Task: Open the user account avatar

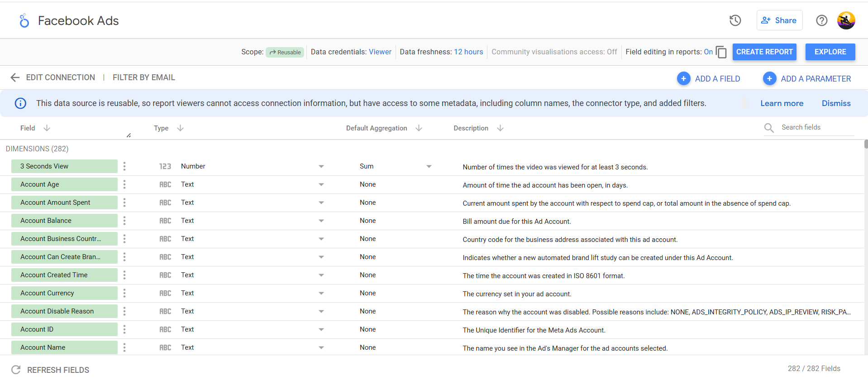Action: 846,20
